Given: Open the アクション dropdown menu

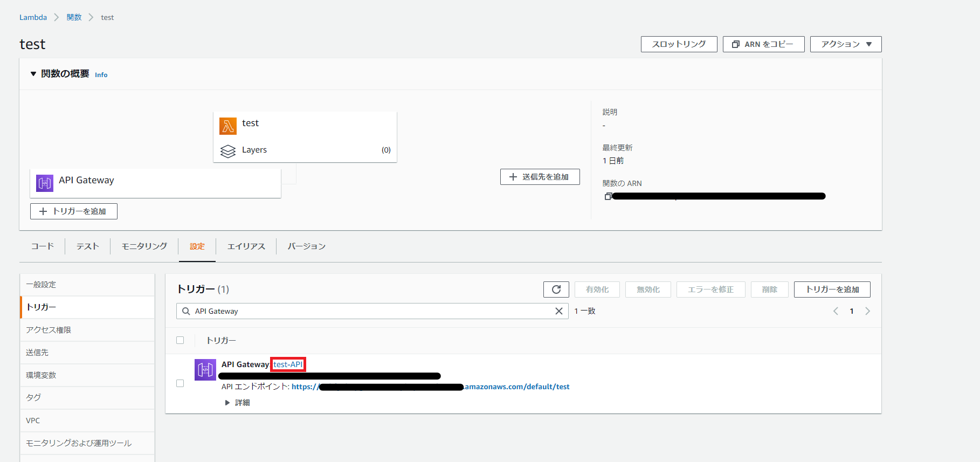Looking at the screenshot, I should pyautogui.click(x=846, y=44).
